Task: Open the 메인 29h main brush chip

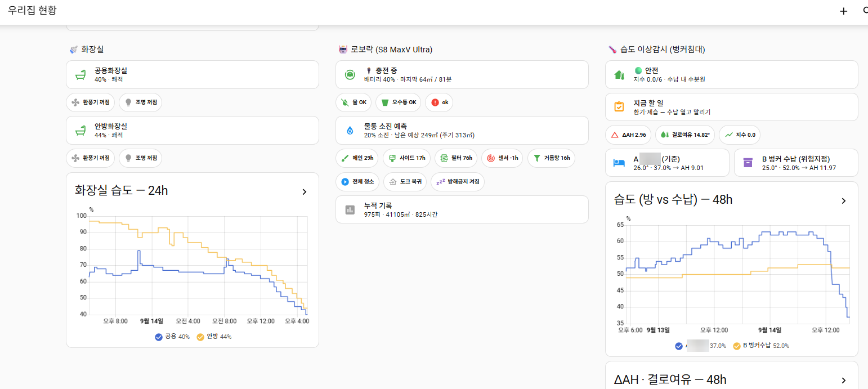Action: pyautogui.click(x=357, y=158)
